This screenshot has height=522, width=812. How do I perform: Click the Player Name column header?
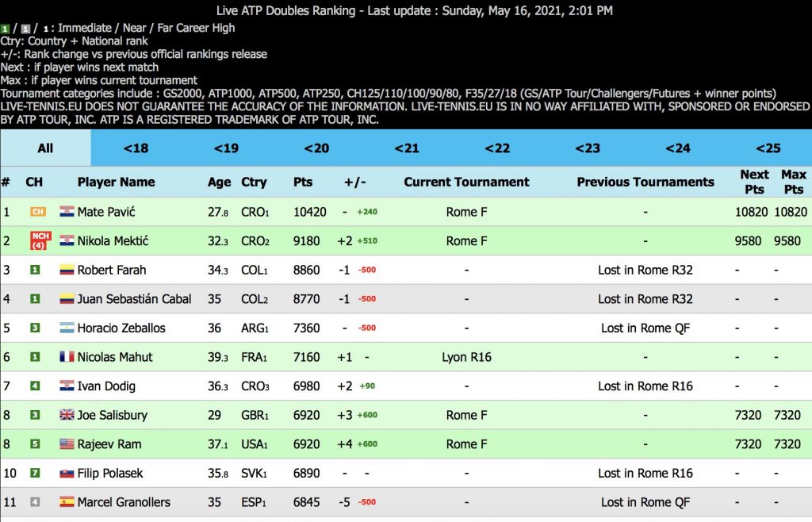click(x=116, y=182)
